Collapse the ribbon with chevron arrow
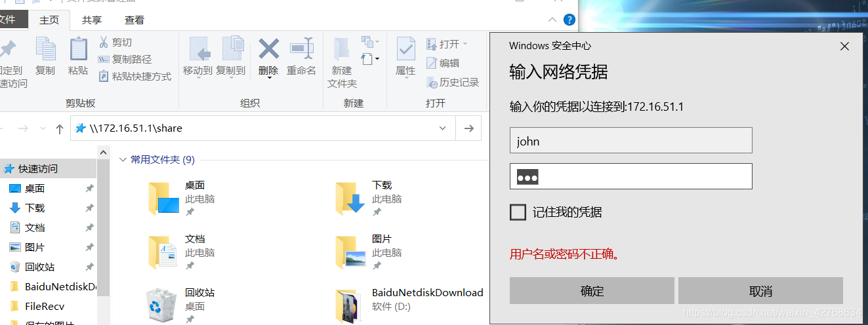Image resolution: width=868 pixels, height=325 pixels. (x=552, y=20)
